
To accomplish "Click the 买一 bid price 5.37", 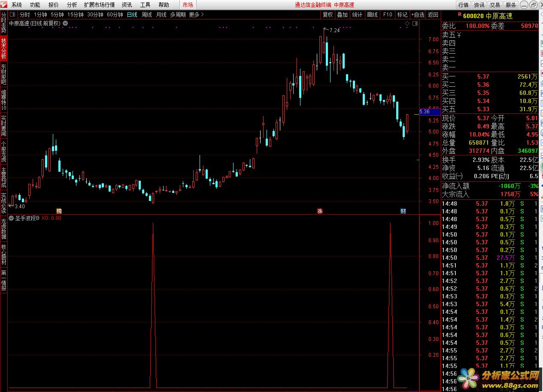I will click(x=483, y=76).
